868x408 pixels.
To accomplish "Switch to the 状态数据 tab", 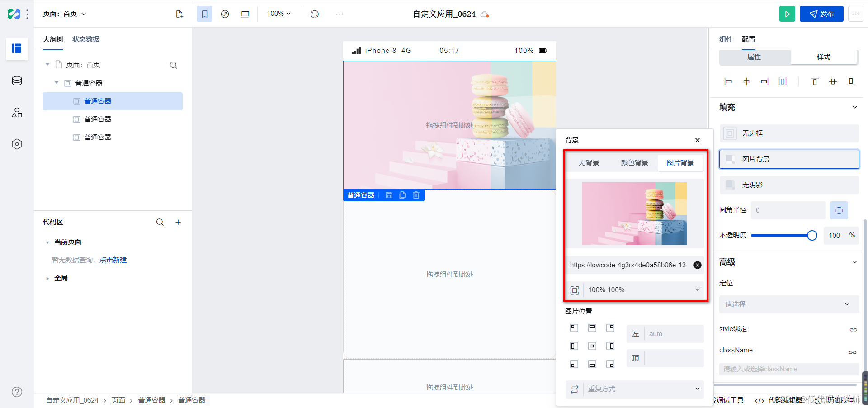I will 86,39.
